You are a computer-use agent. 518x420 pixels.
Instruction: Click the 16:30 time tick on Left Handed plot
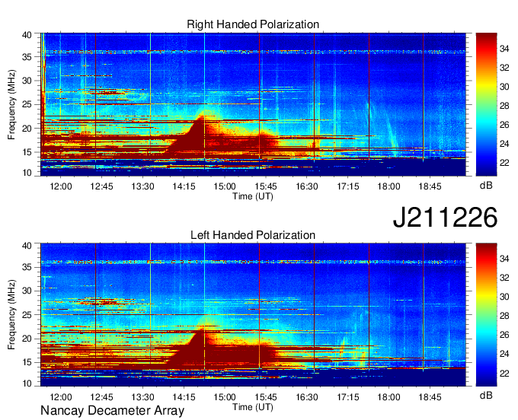[307, 397]
